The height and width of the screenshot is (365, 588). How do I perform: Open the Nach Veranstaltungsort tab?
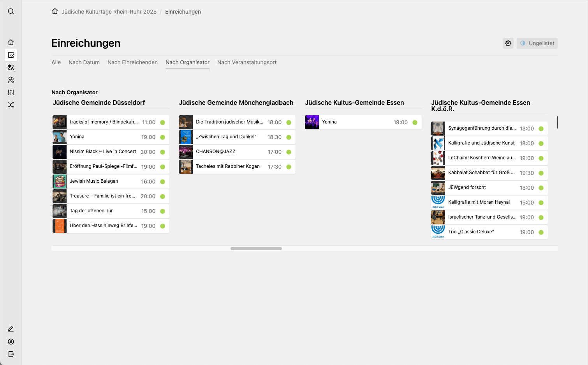pos(247,62)
